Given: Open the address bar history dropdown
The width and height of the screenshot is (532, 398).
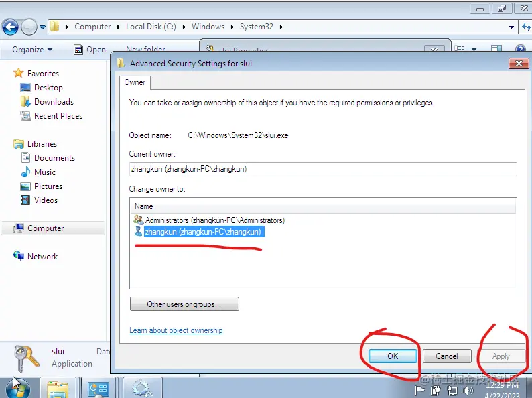Looking at the screenshot, I should tap(511, 27).
